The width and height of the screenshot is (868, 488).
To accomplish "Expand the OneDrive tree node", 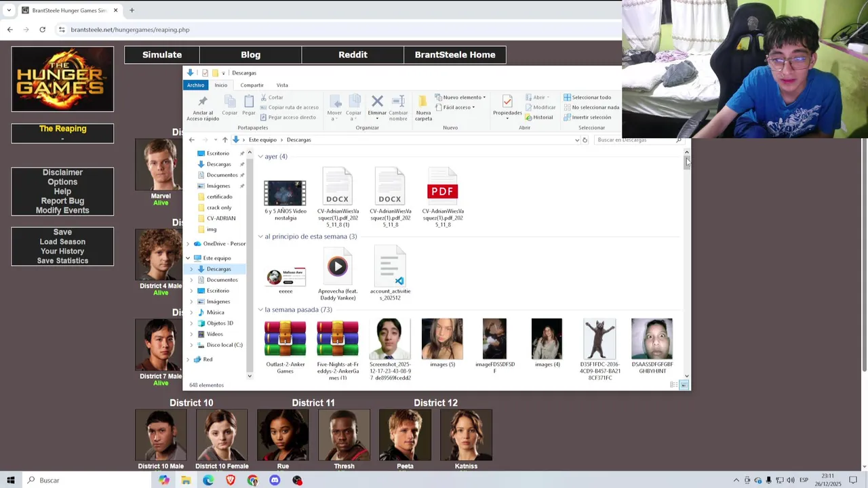I will tap(188, 244).
